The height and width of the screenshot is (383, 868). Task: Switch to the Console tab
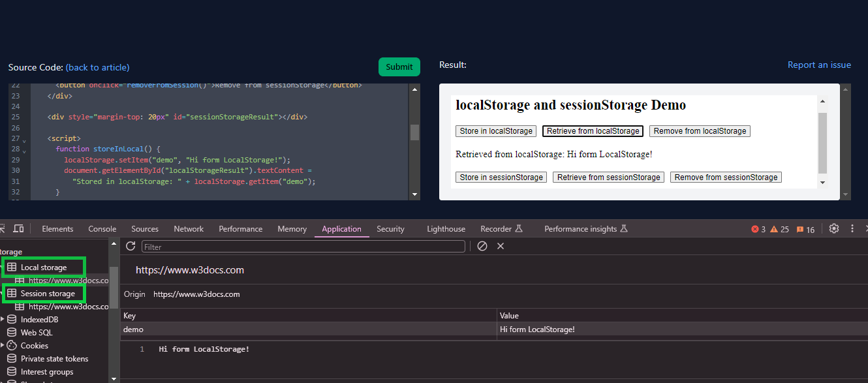pyautogui.click(x=102, y=229)
